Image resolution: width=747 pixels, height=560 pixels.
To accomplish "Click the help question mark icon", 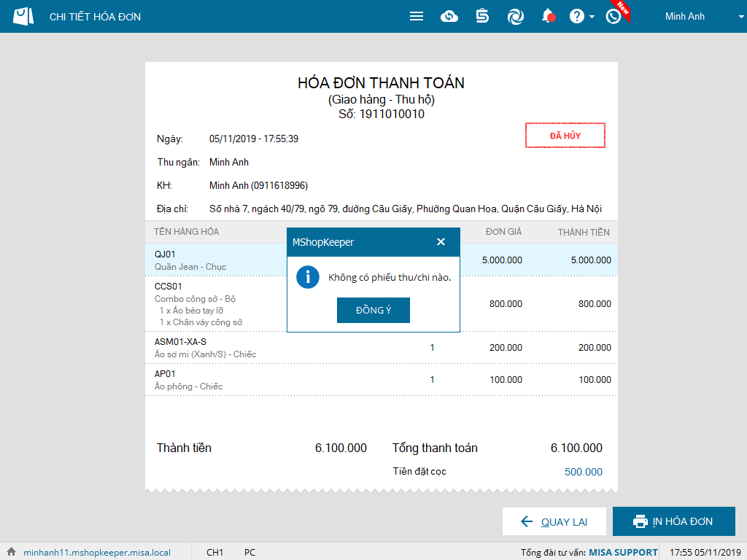I will (576, 16).
